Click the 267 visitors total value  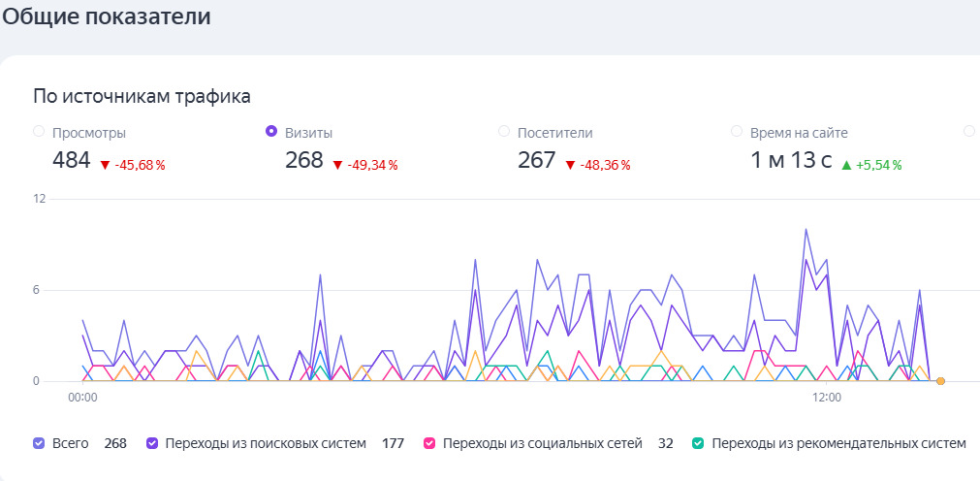pyautogui.click(x=536, y=161)
